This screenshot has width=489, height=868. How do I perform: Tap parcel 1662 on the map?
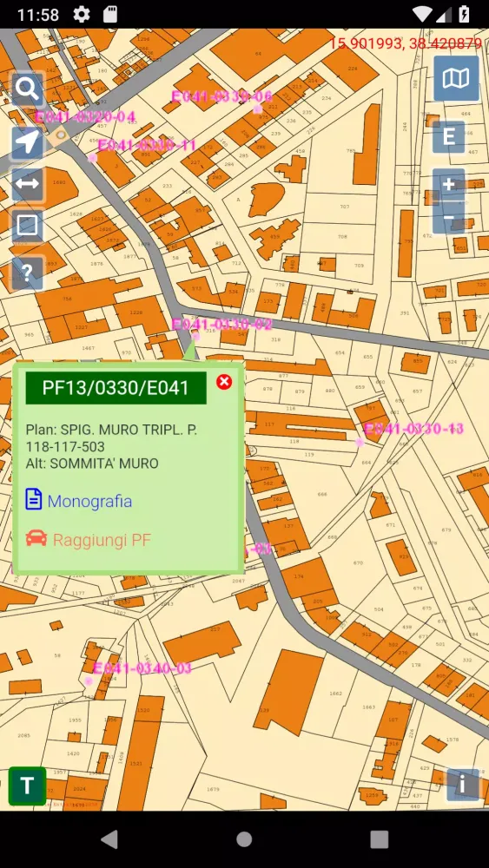point(335,693)
